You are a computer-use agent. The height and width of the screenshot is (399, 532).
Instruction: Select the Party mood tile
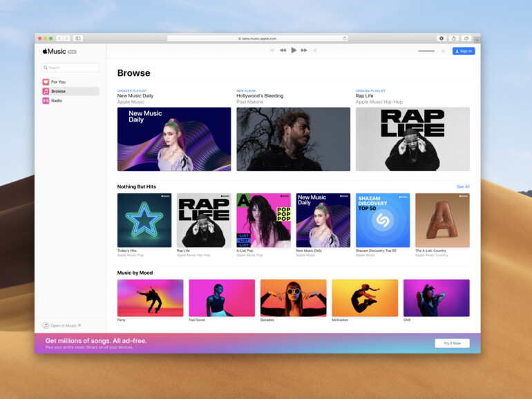[151, 298]
